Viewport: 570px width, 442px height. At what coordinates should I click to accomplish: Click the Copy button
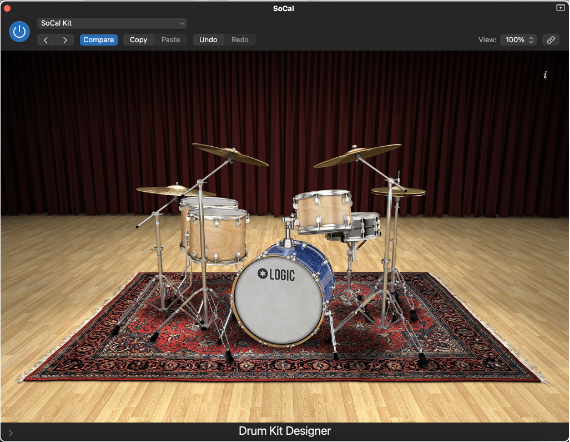(x=139, y=40)
